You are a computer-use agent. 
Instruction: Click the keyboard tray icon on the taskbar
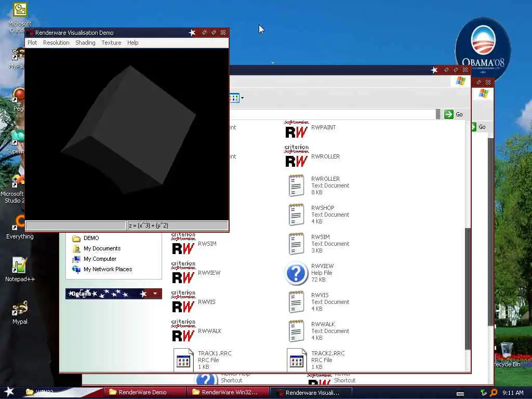point(460,394)
